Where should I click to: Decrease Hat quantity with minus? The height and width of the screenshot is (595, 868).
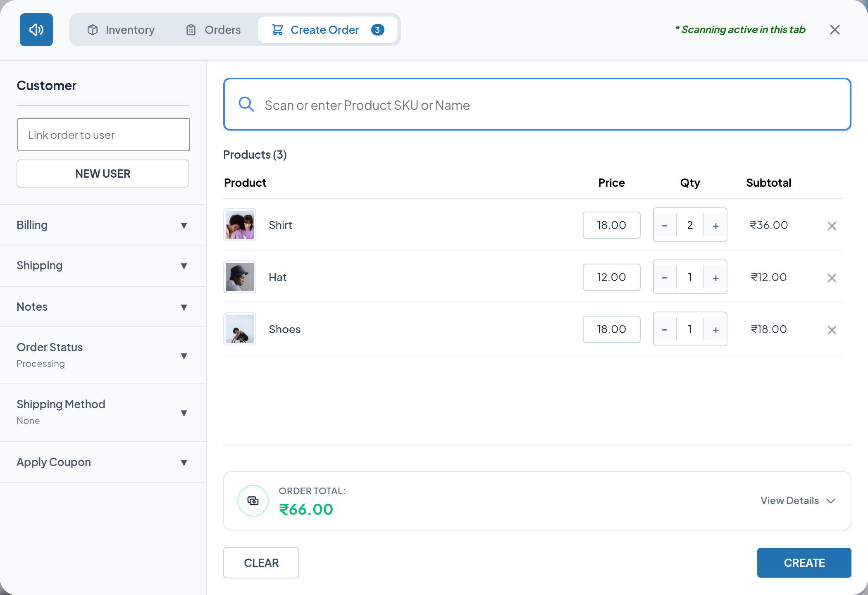pos(664,277)
